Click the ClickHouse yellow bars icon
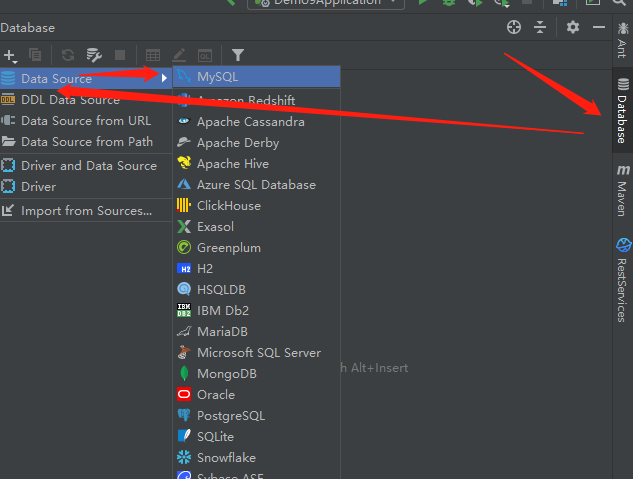The height and width of the screenshot is (479, 633). (x=184, y=205)
